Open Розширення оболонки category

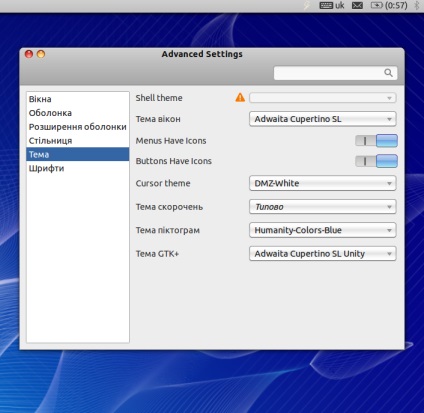(x=78, y=127)
